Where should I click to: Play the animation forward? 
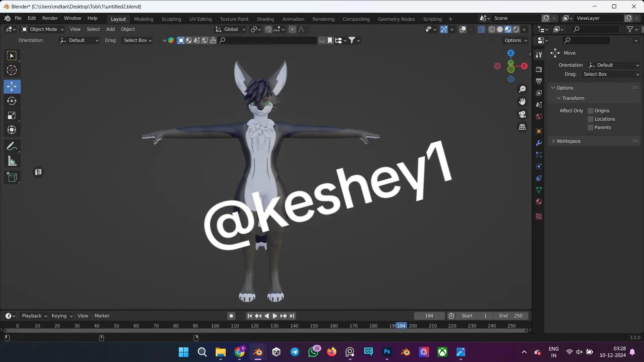tap(275, 316)
